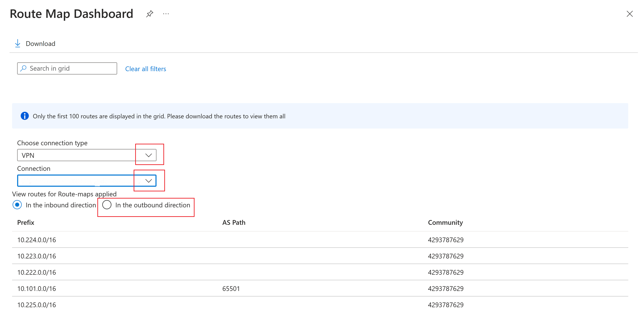Click the Choose connection type label
Viewport: 644px width, 323px height.
pos(52,143)
